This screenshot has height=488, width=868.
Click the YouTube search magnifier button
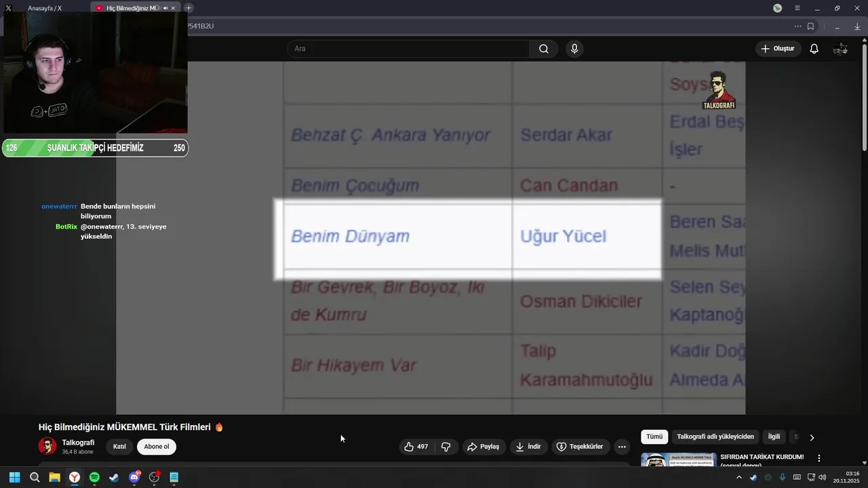point(544,49)
